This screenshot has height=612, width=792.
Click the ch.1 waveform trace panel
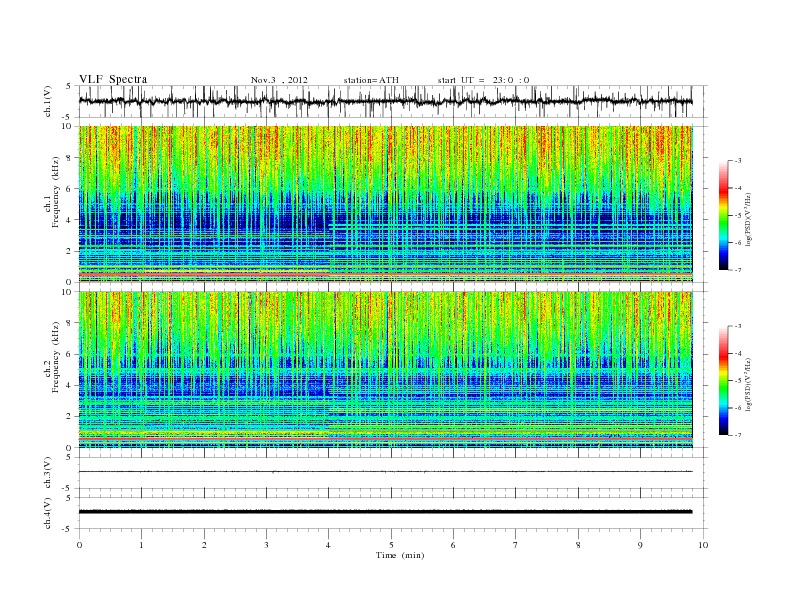[x=393, y=101]
